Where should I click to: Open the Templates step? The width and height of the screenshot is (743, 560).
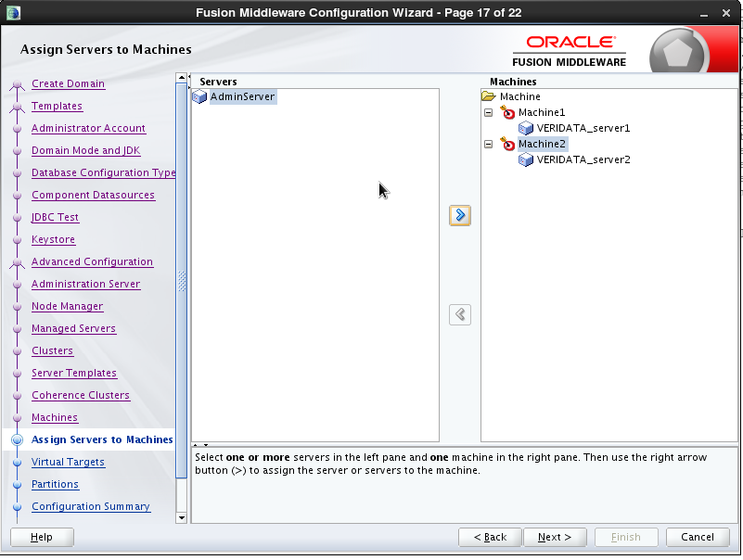pos(57,106)
